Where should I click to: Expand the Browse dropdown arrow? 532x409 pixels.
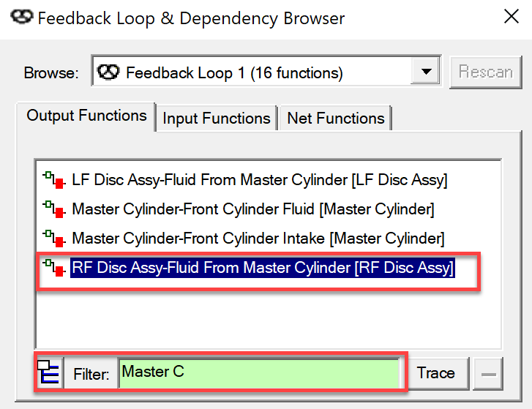[x=424, y=72]
